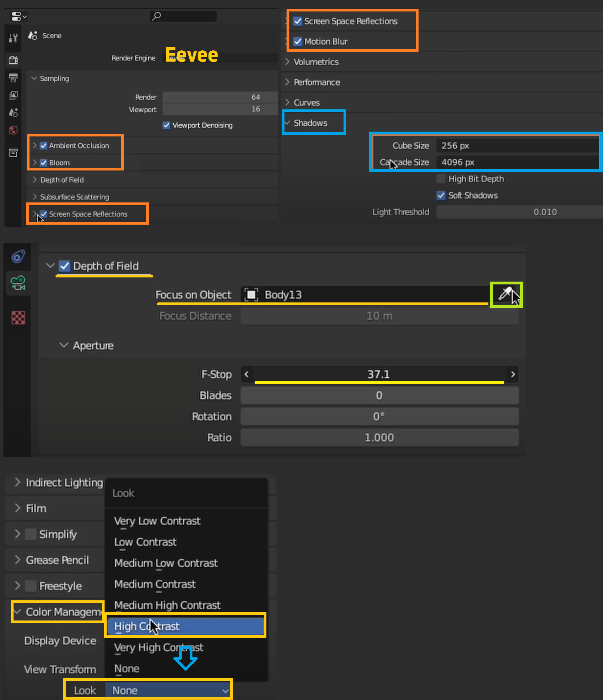Open the Look dropdown showing None
This screenshot has height=700, width=603.
pyautogui.click(x=168, y=690)
